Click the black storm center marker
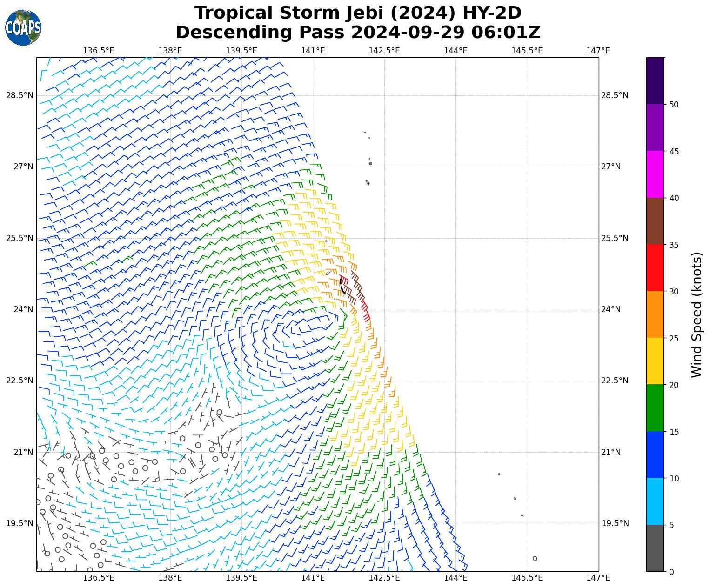 342,285
